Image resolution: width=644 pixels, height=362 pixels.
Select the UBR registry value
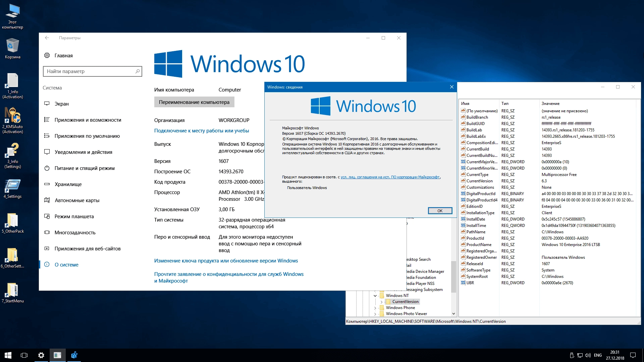[470, 283]
